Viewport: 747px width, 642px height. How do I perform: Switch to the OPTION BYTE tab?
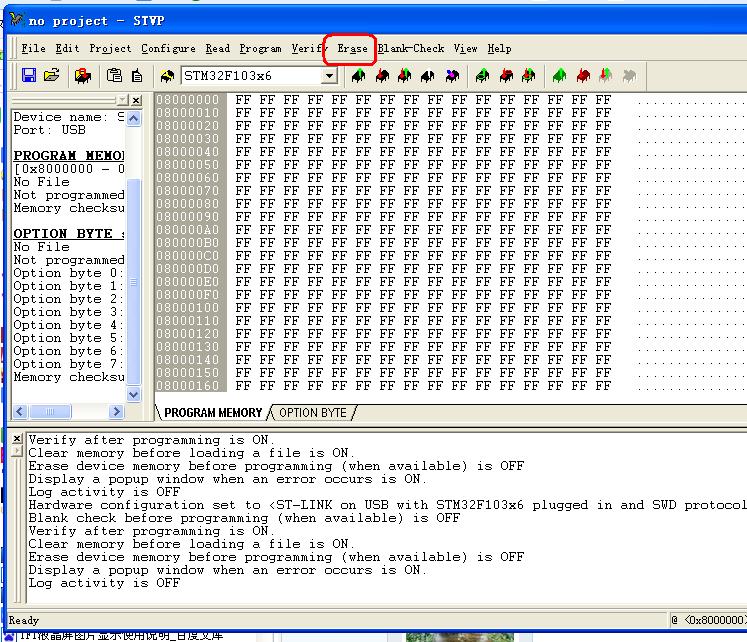click(313, 412)
